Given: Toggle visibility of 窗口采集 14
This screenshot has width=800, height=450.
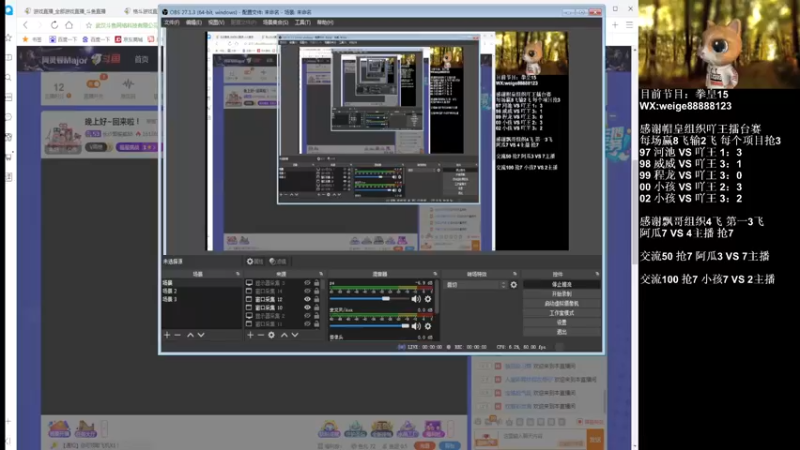Looking at the screenshot, I should click(x=307, y=291).
